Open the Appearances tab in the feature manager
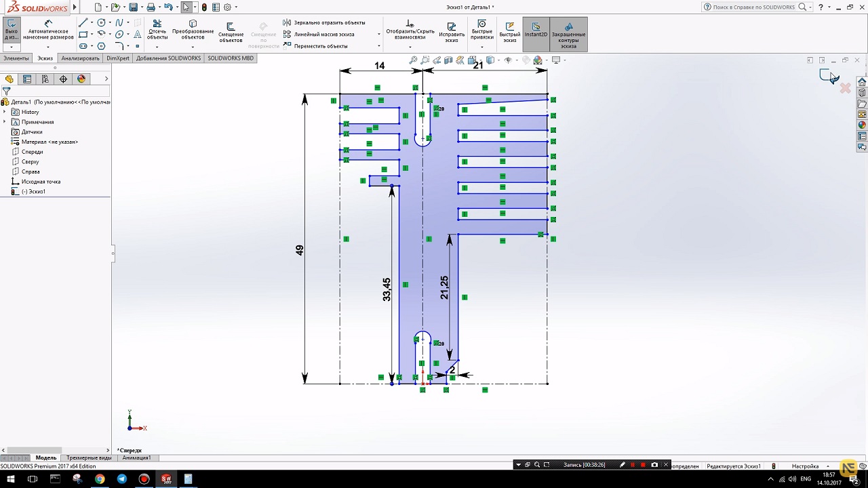This screenshot has height=488, width=868. coord(81,79)
